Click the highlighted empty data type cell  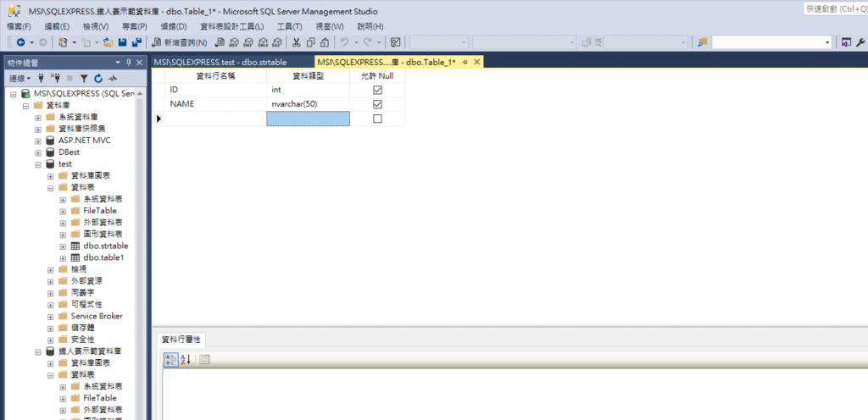(308, 119)
